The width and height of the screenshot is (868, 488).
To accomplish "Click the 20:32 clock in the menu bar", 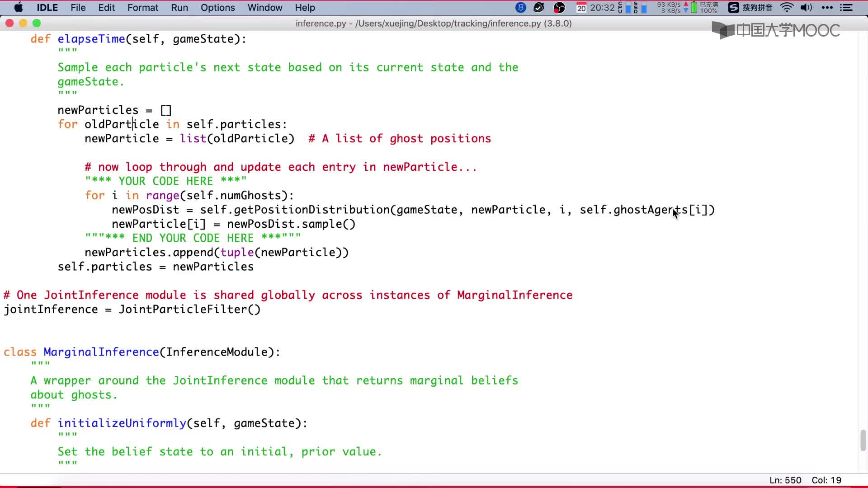I will pyautogui.click(x=603, y=8).
